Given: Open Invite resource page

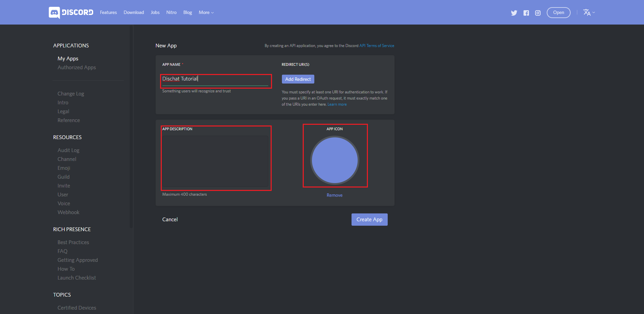Looking at the screenshot, I should coord(64,186).
